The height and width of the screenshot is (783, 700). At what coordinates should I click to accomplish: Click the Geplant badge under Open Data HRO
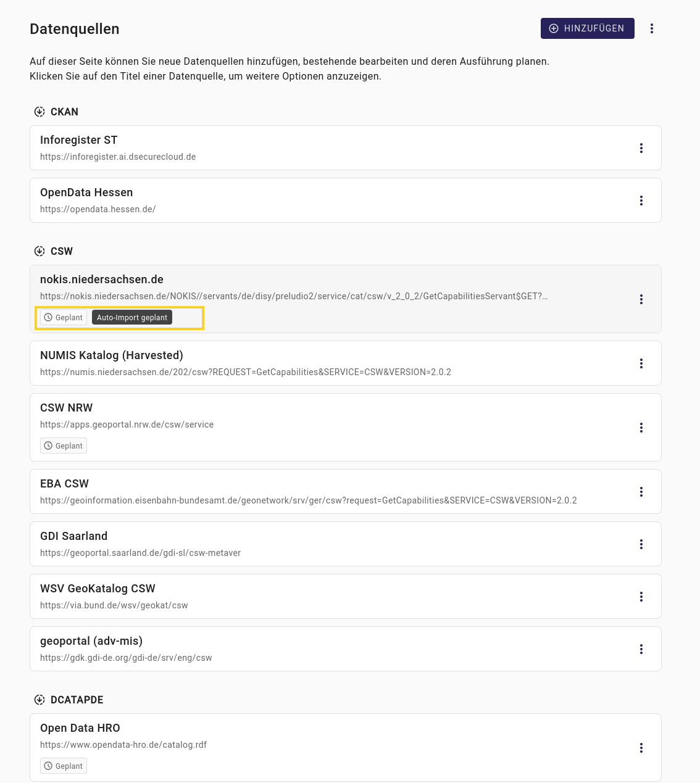[x=64, y=766]
